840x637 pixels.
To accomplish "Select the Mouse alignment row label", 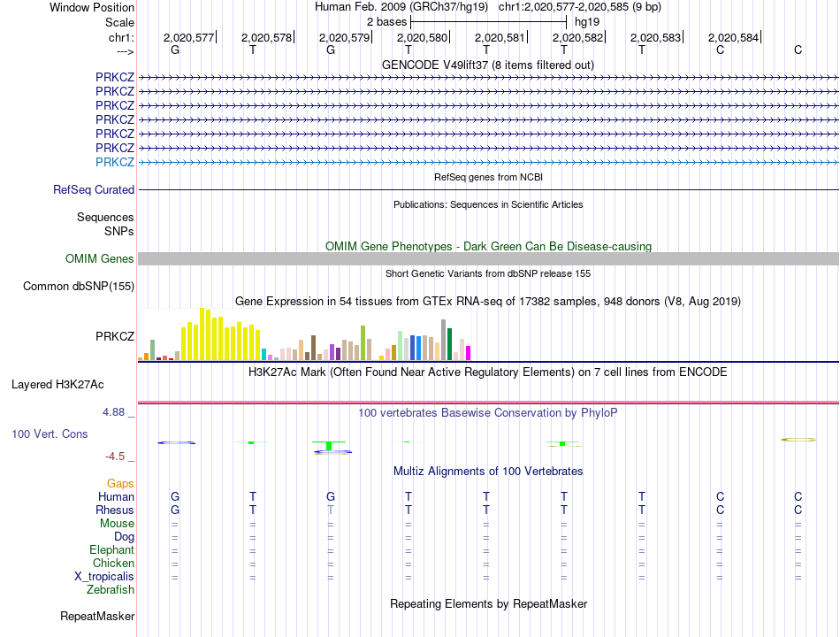I will (117, 524).
